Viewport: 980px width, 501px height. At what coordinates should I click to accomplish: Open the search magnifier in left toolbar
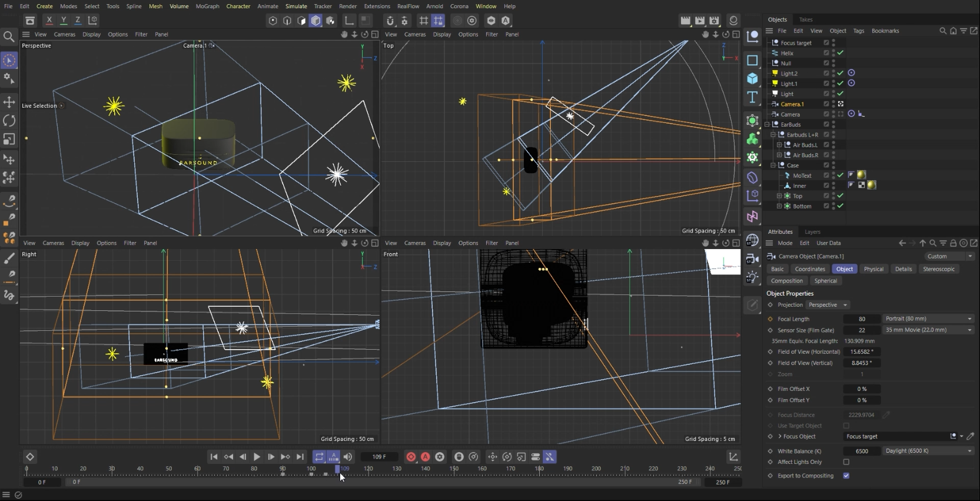[x=9, y=37]
